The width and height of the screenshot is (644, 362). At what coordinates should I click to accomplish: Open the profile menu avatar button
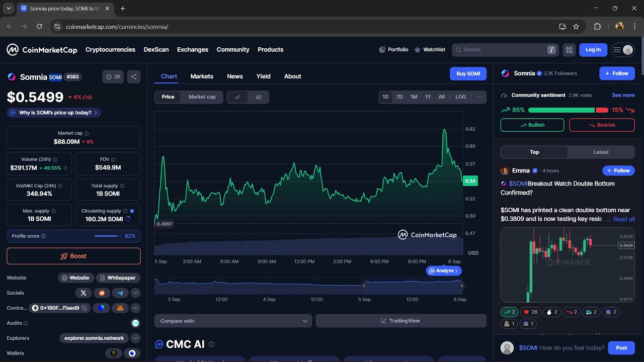pyautogui.click(x=622, y=50)
